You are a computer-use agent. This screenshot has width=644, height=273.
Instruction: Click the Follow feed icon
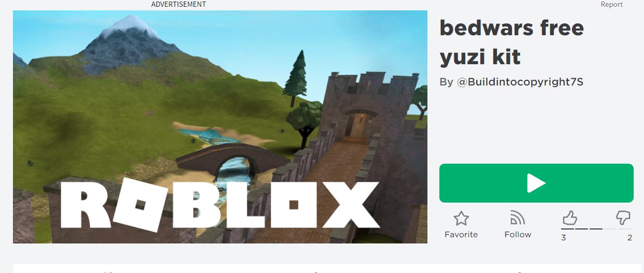(518, 218)
